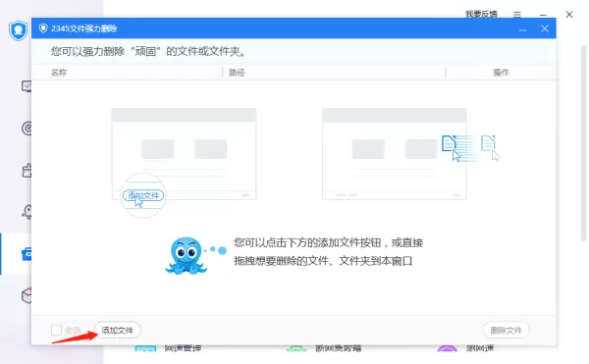Click the blue octopus mascot illustration
The width and height of the screenshot is (589, 364).
coord(187,255)
